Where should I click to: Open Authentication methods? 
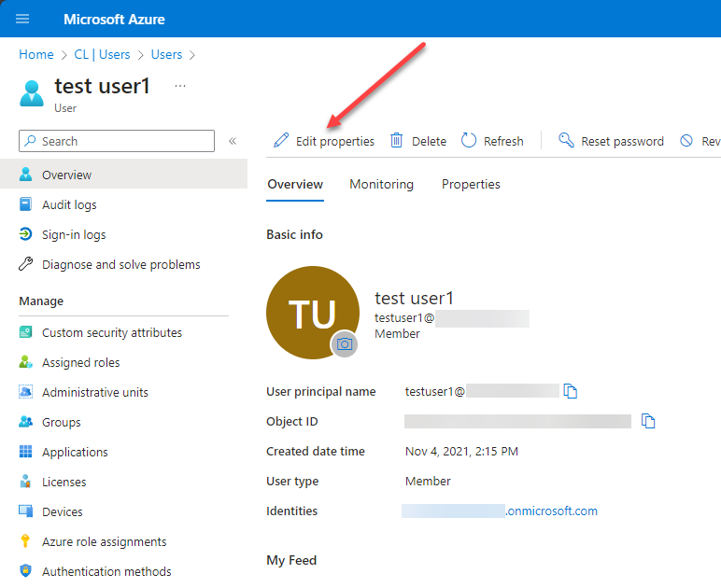106,571
